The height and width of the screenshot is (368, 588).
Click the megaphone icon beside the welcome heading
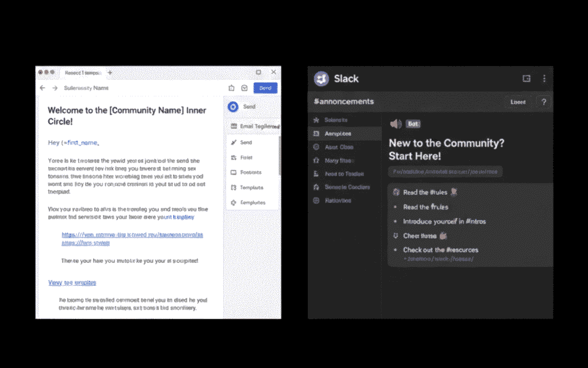coord(397,123)
